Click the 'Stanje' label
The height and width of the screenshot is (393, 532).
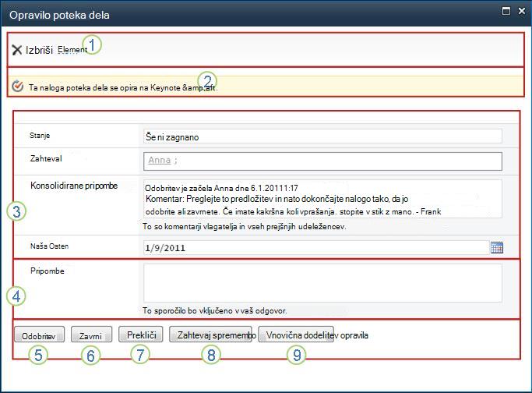point(40,135)
